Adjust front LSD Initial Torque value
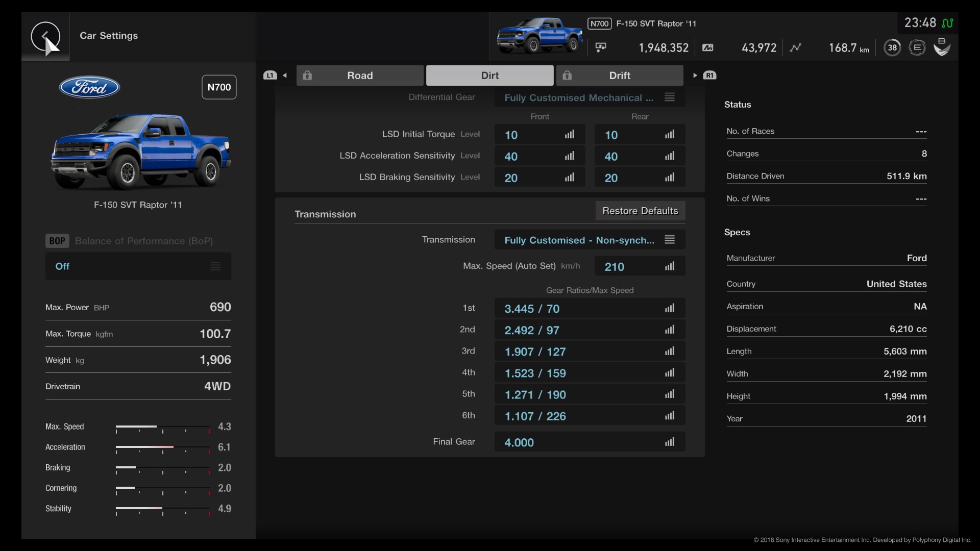Image resolution: width=980 pixels, height=551 pixels. tap(540, 135)
